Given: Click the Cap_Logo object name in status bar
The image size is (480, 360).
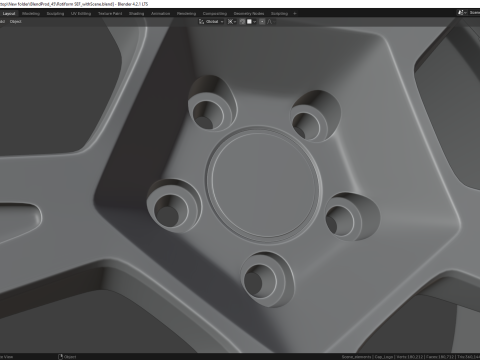Looking at the screenshot, I should coord(384,357).
